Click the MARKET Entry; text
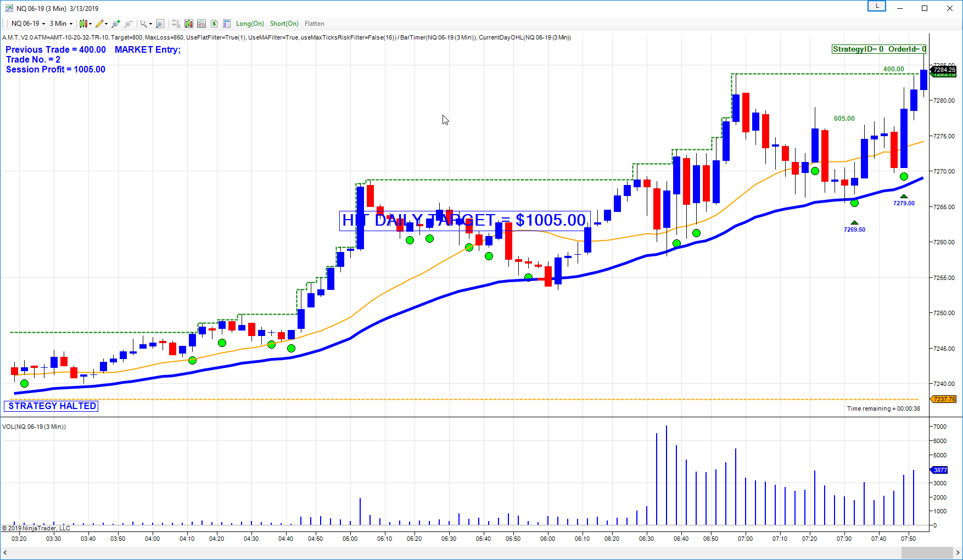 pyautogui.click(x=148, y=50)
